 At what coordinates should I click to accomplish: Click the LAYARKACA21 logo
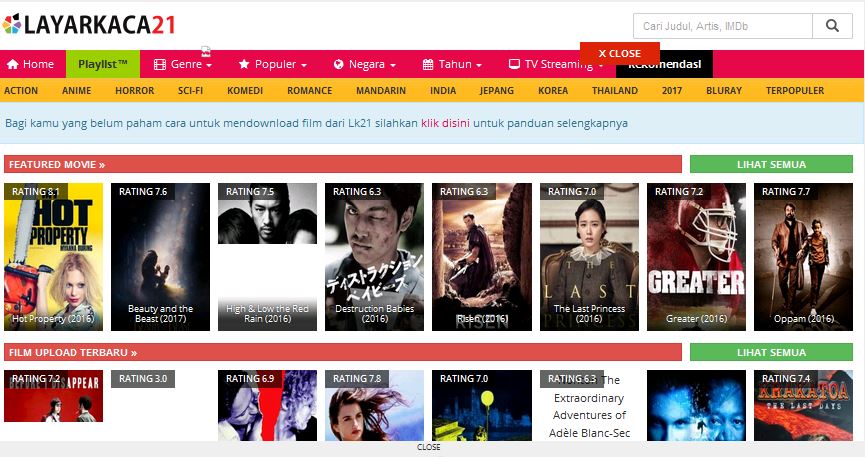[88, 24]
